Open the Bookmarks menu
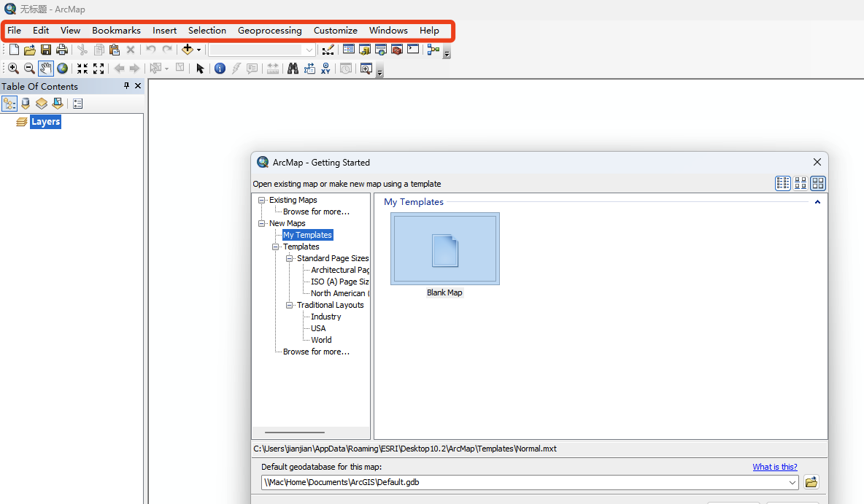Image resolution: width=864 pixels, height=504 pixels. click(116, 31)
